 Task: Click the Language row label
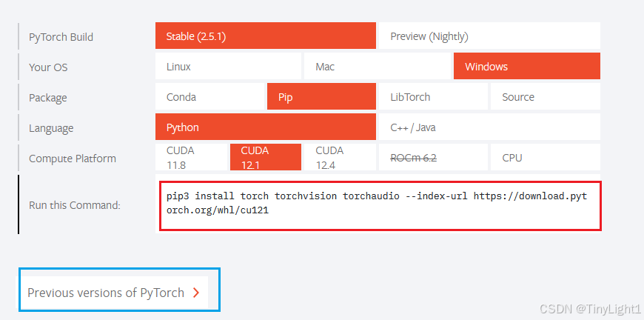(51, 128)
